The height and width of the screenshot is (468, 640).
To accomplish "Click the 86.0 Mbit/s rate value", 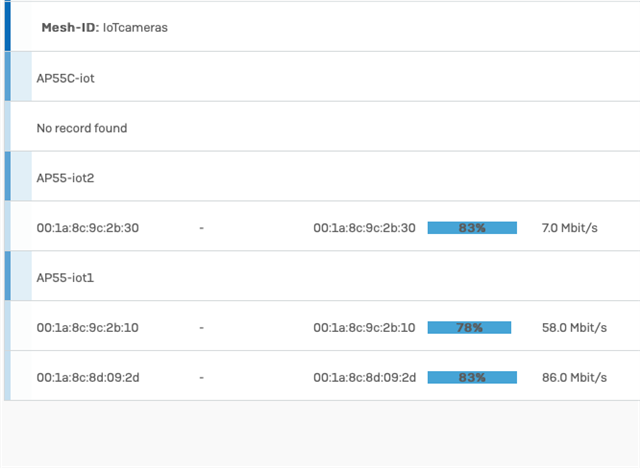I will (x=572, y=378).
